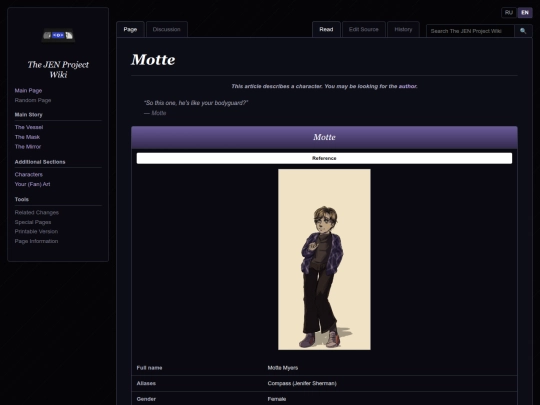Open the Edit Source tab

tap(364, 29)
